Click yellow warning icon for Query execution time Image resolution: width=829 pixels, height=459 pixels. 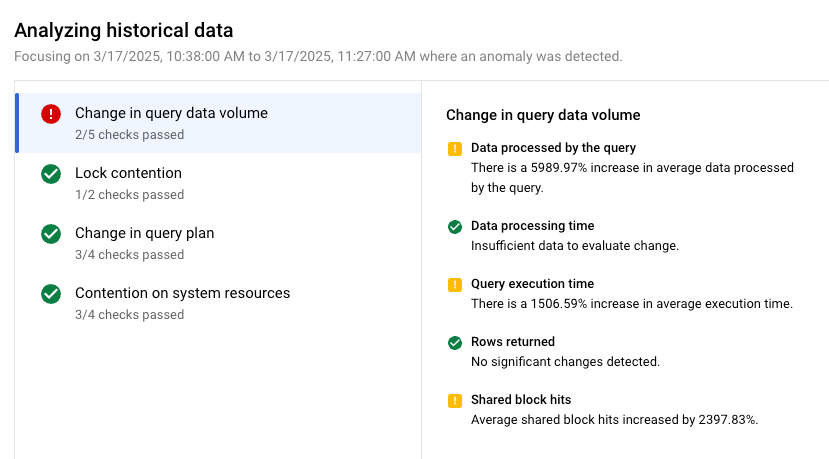[455, 285]
